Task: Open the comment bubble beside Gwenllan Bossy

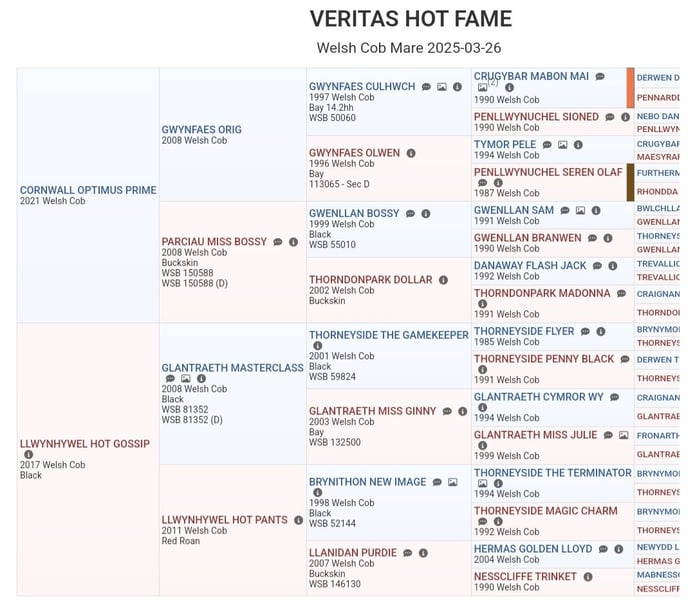Action: pyautogui.click(x=411, y=214)
